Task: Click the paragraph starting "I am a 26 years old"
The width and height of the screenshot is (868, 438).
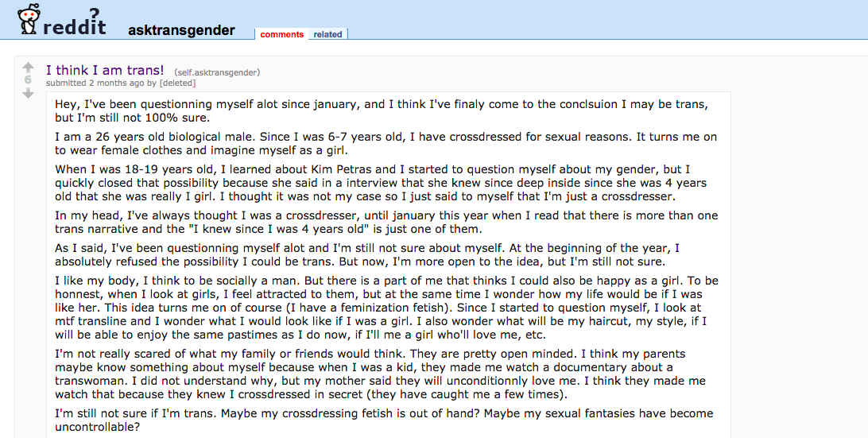Action: (x=386, y=143)
